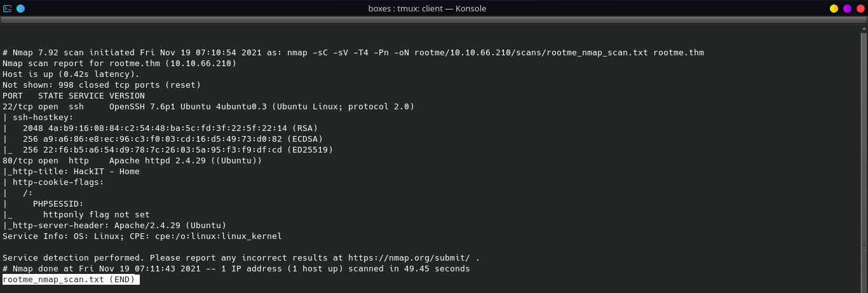Click the 'httponly flag not set' text
The width and height of the screenshot is (868, 293).
97,215
